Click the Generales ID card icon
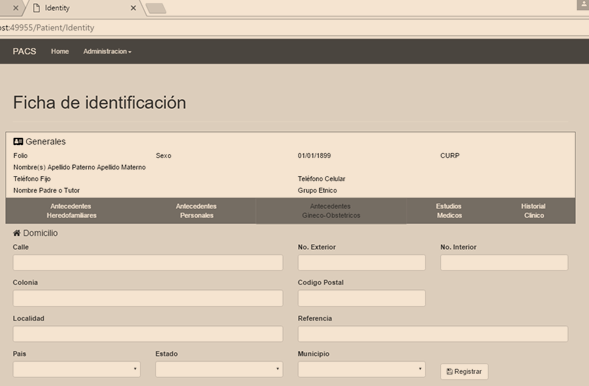The image size is (589, 386). tap(18, 141)
